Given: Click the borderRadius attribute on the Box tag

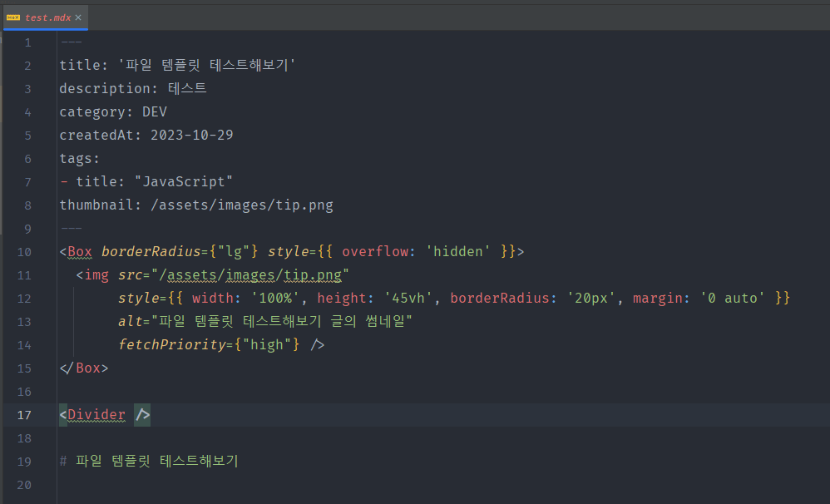Looking at the screenshot, I should tap(151, 251).
